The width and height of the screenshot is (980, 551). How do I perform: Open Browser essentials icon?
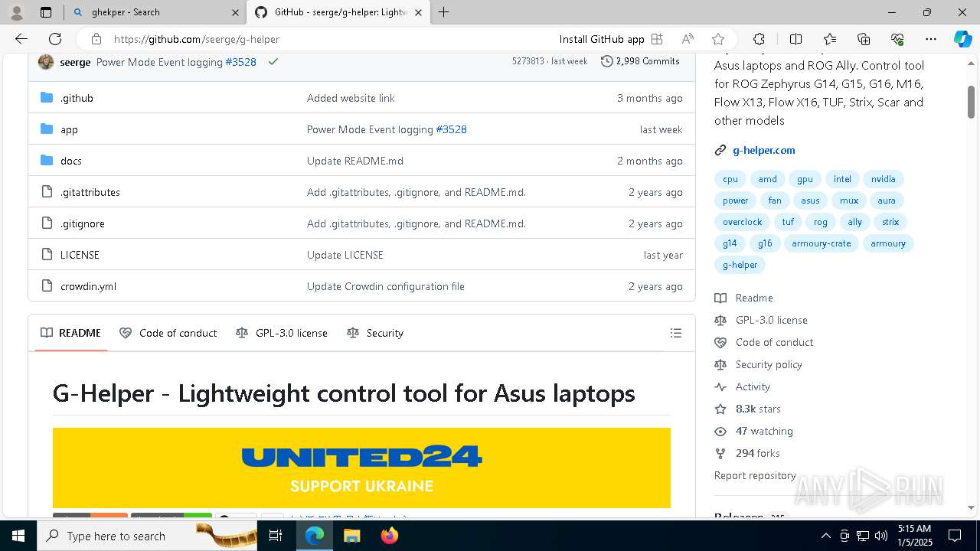click(897, 39)
